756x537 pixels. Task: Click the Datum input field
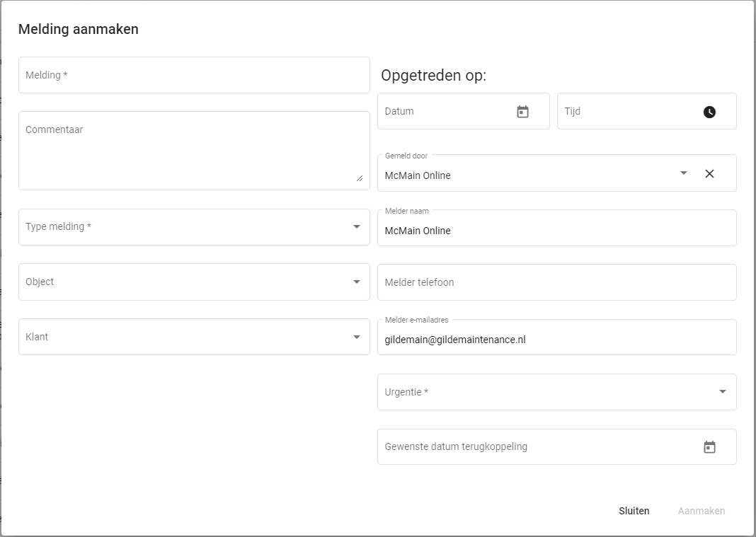[x=446, y=112]
